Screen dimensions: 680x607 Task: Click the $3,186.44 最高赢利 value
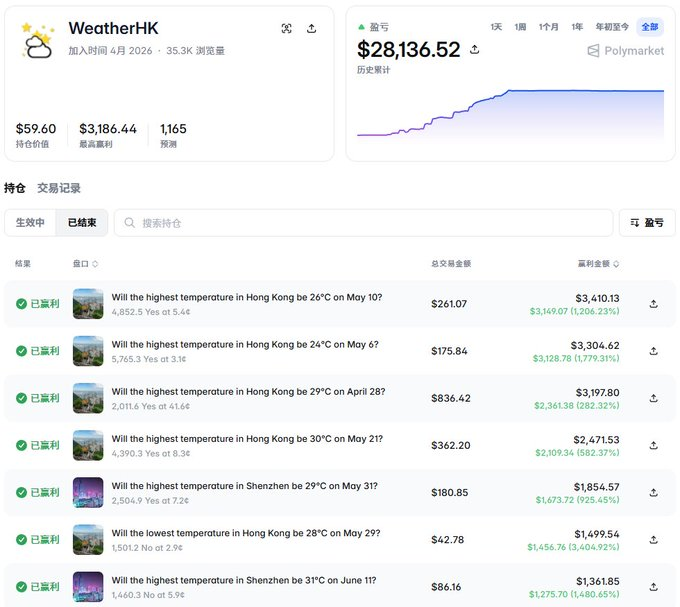pos(108,129)
